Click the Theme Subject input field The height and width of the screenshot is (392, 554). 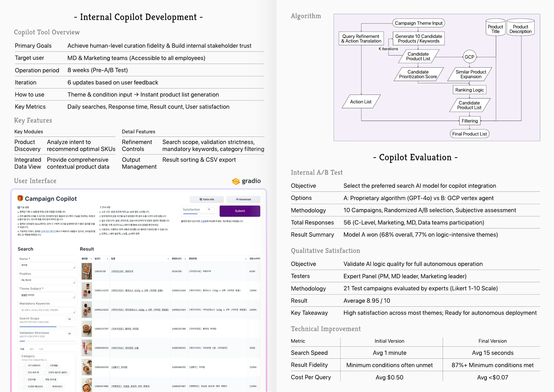(x=47, y=295)
